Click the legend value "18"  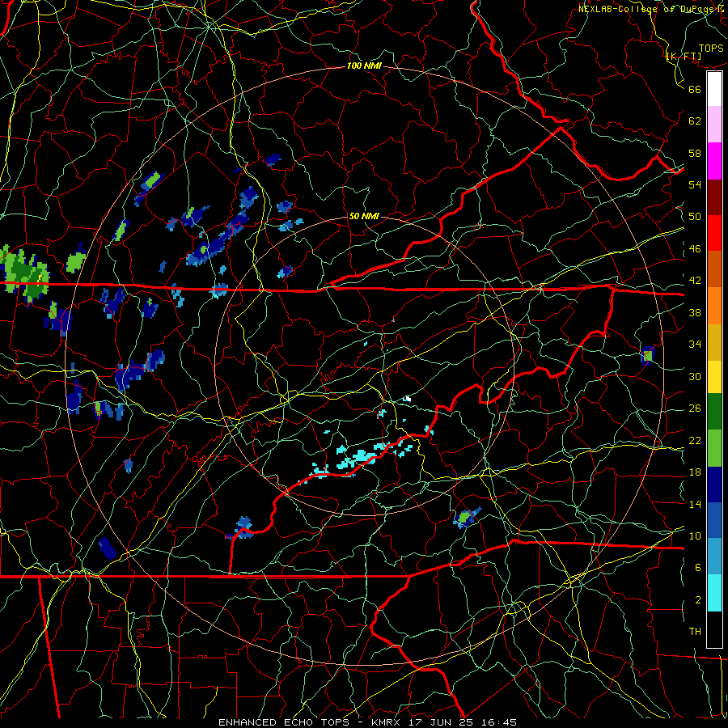pos(695,472)
